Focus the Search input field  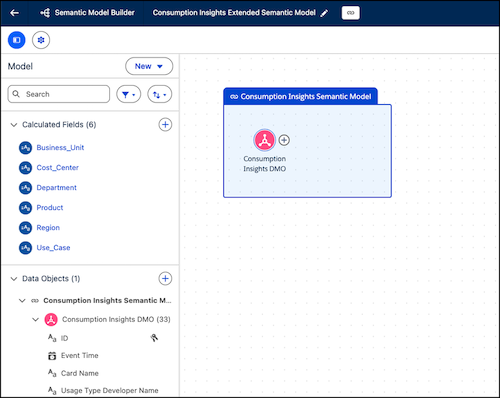point(59,94)
